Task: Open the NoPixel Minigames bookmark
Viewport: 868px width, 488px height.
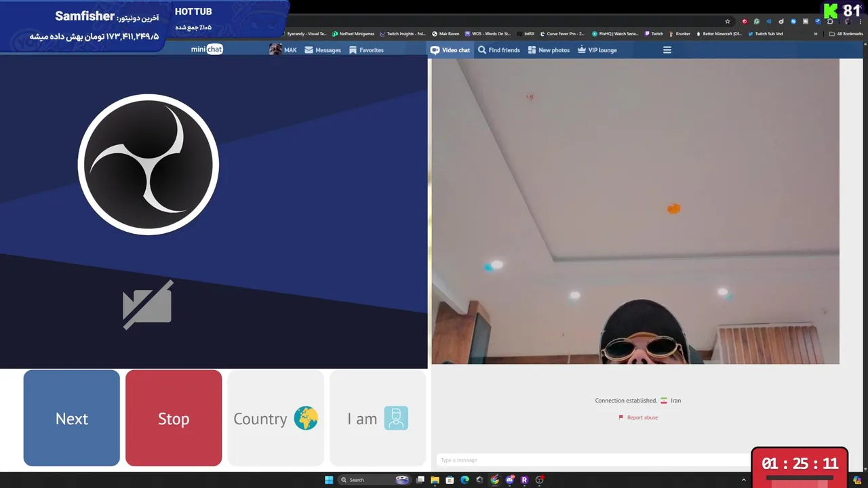Action: (x=353, y=34)
